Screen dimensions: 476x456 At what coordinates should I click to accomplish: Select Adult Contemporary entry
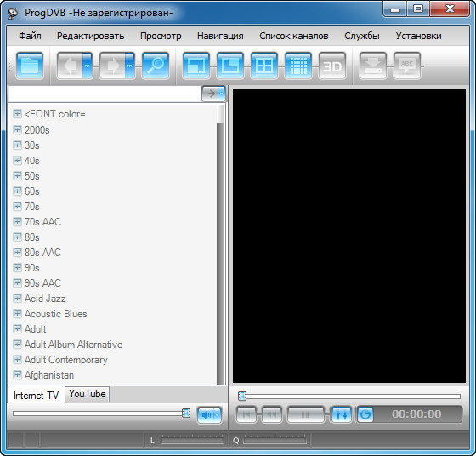pos(66,360)
